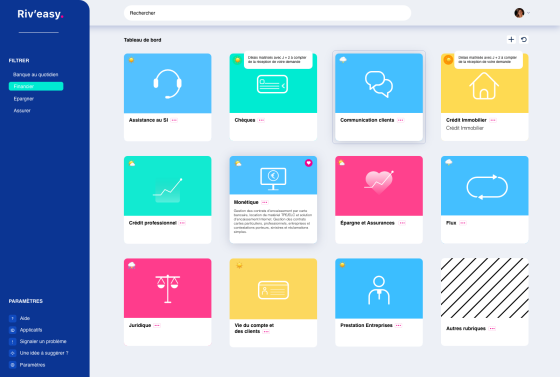Open the Assistance au SI headset card

pyautogui.click(x=168, y=84)
